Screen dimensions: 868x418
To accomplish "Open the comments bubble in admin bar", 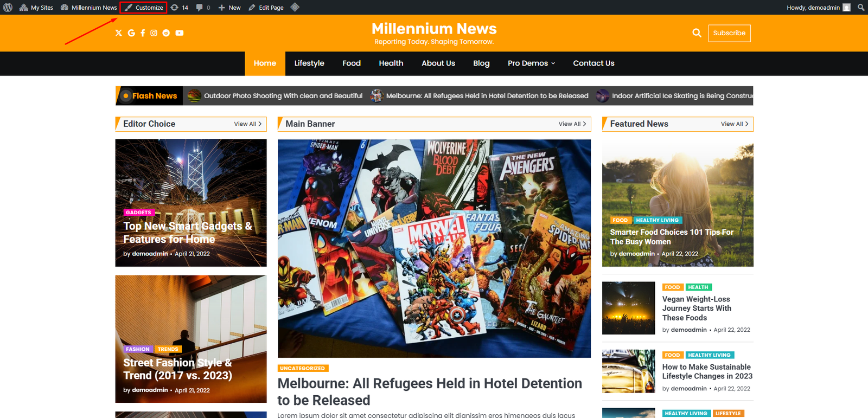I will pyautogui.click(x=203, y=8).
